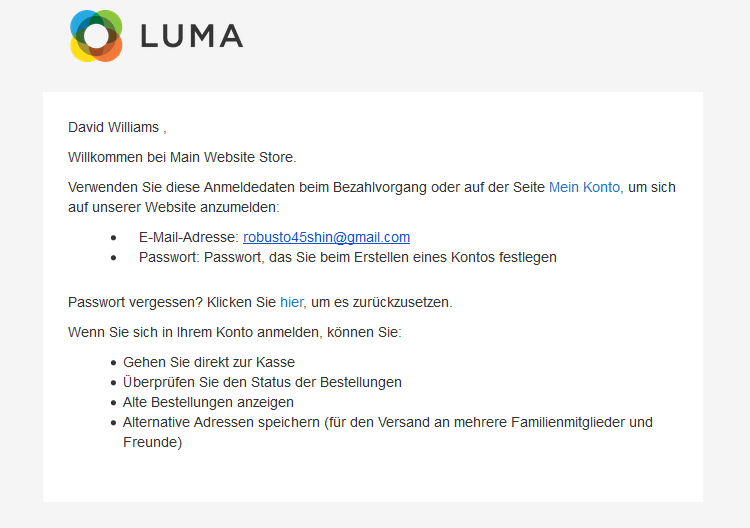Click the E-Mail-Adresse label
The image size is (750, 528).
(188, 237)
